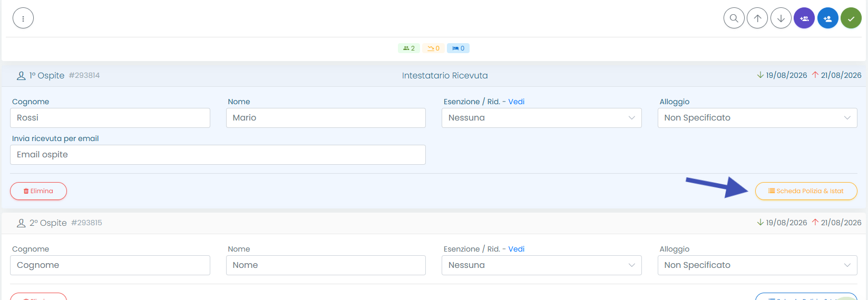Click the magnifier search icon
Screen dimensions: 868x300
click(x=734, y=18)
